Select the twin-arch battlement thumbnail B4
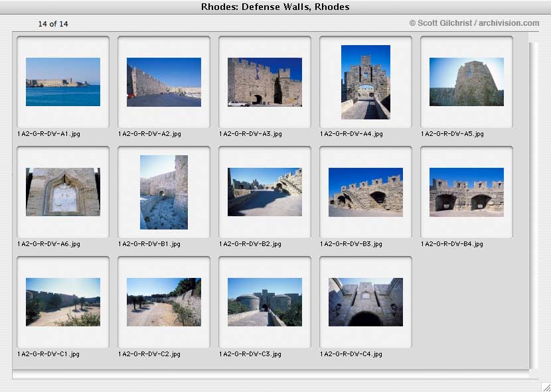 [466, 192]
